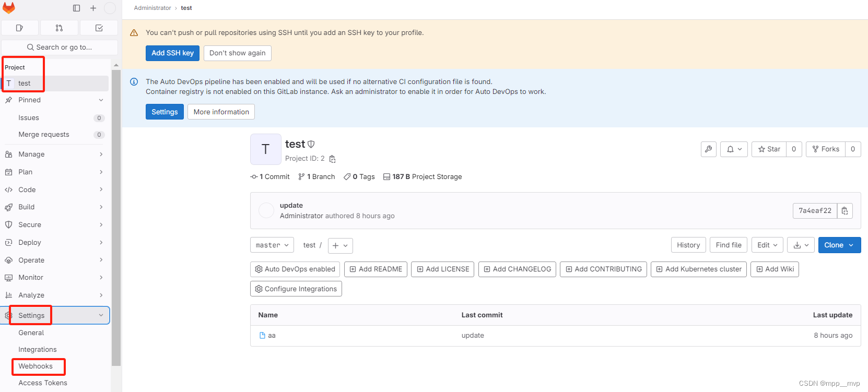
Task: Expand the Secure menu
Action: pyautogui.click(x=55, y=225)
